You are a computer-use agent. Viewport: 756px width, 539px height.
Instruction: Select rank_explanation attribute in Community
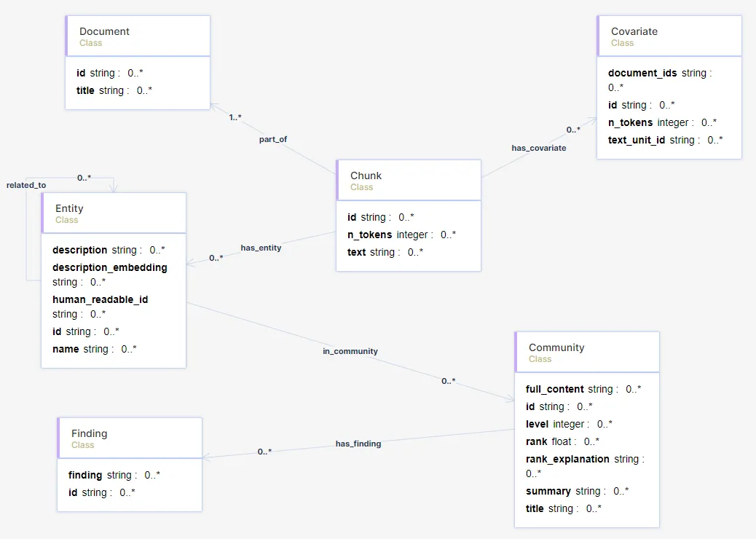(586, 466)
